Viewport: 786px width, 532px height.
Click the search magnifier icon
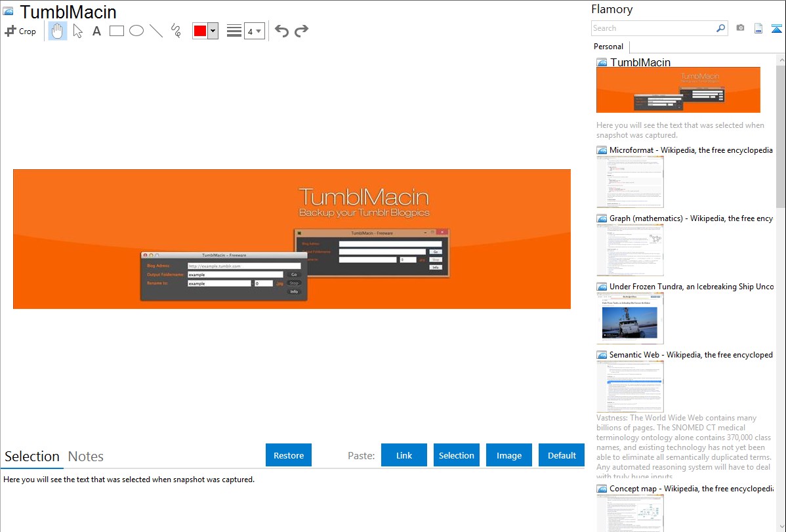pyautogui.click(x=720, y=28)
